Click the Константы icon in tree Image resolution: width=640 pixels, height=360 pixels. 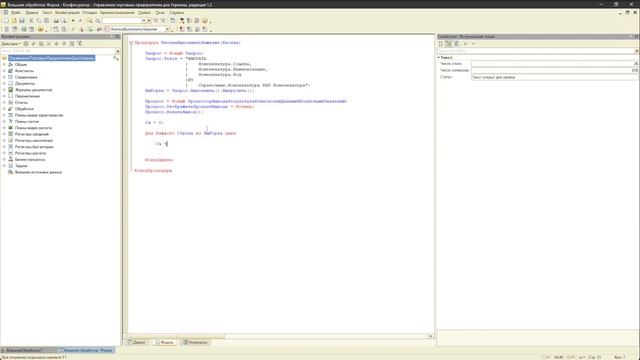11,71
